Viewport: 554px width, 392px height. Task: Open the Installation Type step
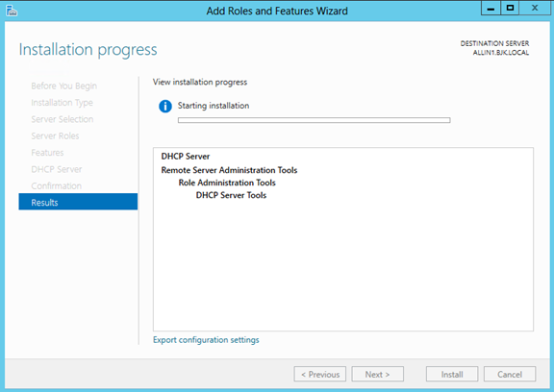click(62, 103)
